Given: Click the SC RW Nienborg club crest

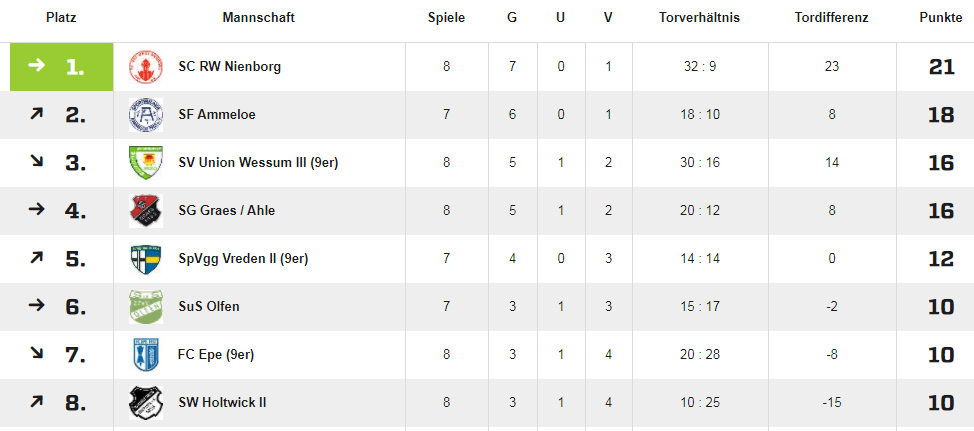Looking at the screenshot, I should (x=145, y=66).
